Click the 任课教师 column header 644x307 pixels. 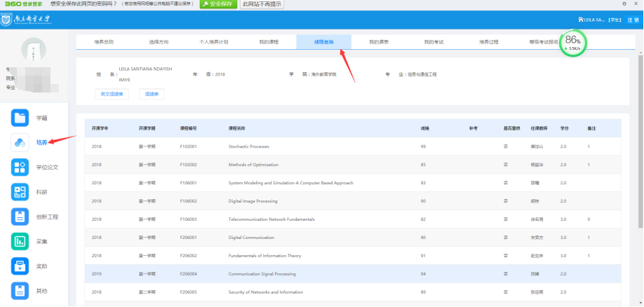click(539, 128)
